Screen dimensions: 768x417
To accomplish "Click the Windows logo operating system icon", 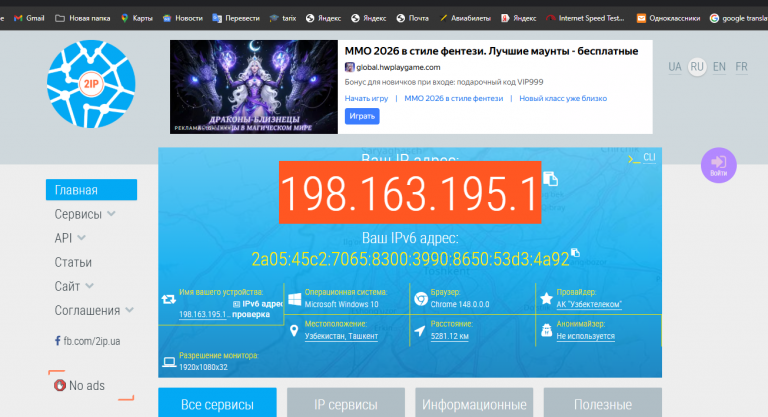I will [x=294, y=299].
